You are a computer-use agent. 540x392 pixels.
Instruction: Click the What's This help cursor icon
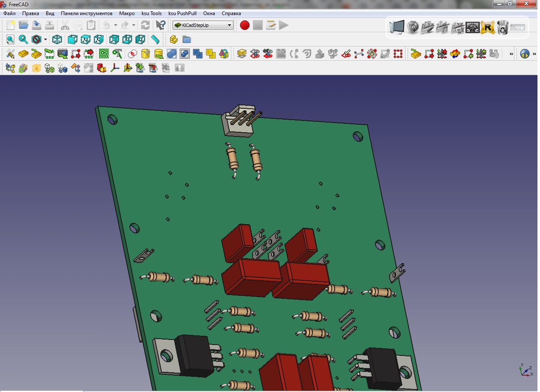(160, 25)
